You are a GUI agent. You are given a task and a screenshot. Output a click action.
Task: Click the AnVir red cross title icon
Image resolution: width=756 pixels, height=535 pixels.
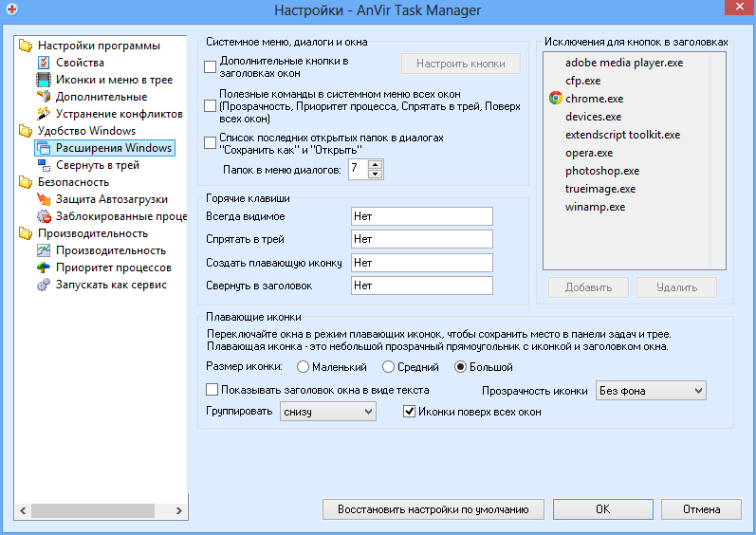pos(12,9)
